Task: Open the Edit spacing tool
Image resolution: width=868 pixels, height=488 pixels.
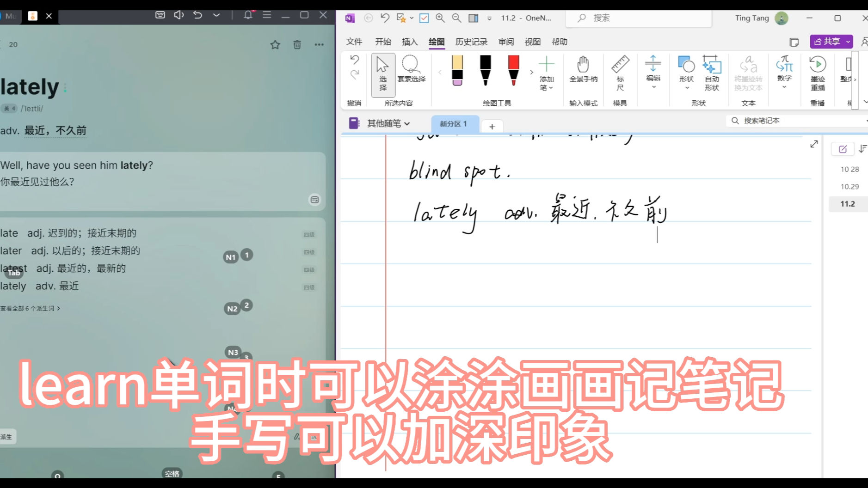Action: click(x=653, y=72)
